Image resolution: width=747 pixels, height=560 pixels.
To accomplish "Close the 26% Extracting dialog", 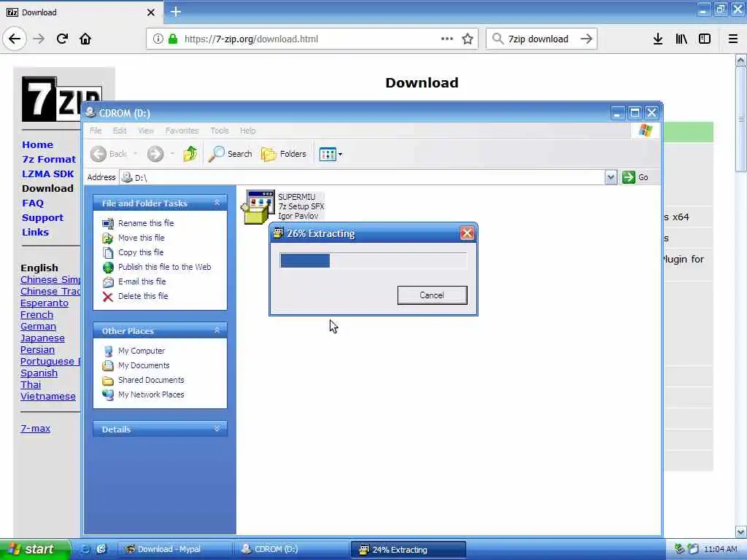I will pyautogui.click(x=467, y=233).
